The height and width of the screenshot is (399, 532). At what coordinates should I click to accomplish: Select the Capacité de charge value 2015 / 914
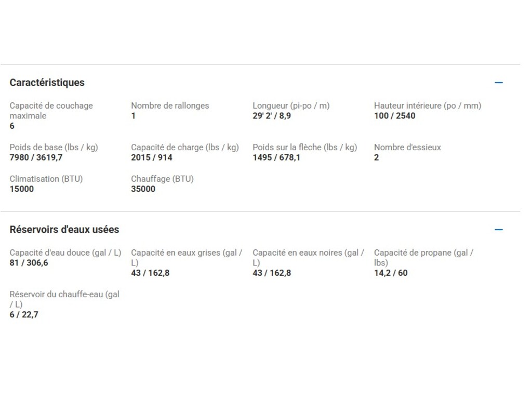(152, 157)
